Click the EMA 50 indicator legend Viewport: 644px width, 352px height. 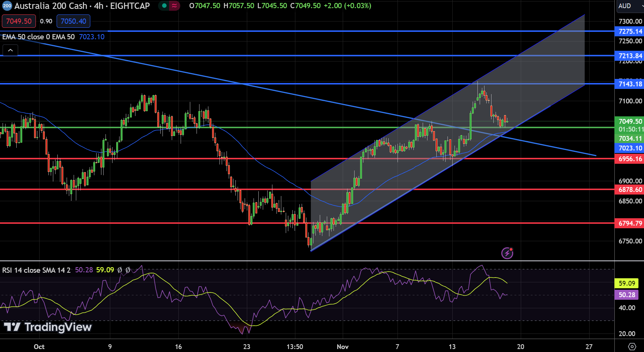coord(38,37)
